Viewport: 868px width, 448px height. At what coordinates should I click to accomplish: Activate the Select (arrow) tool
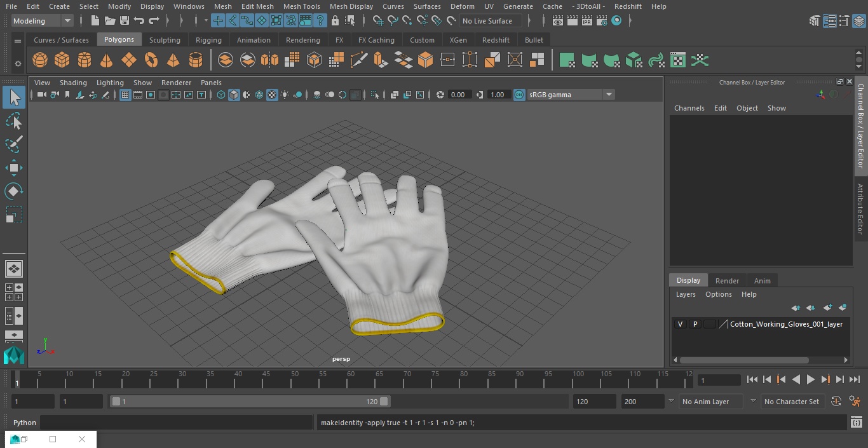14,97
